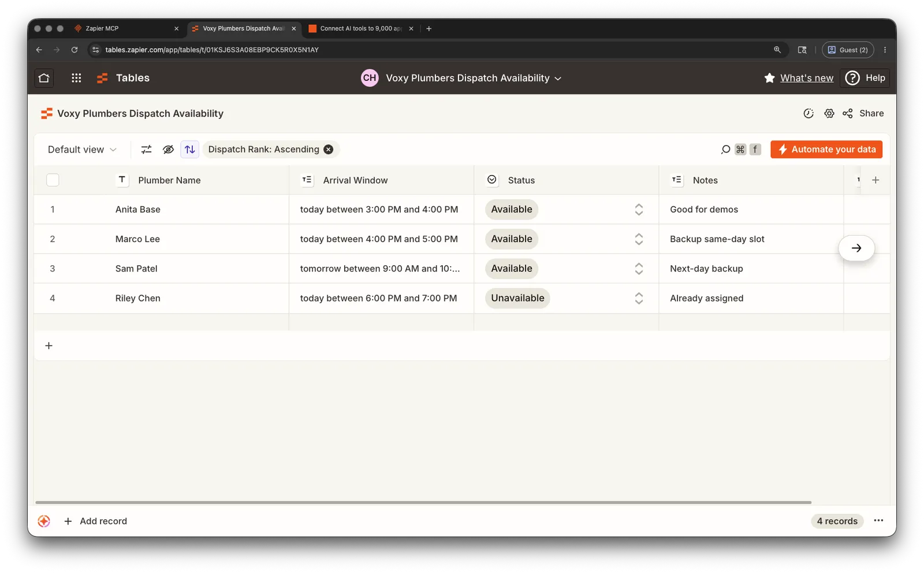
Task: Open the Zapier home icon
Action: point(44,78)
